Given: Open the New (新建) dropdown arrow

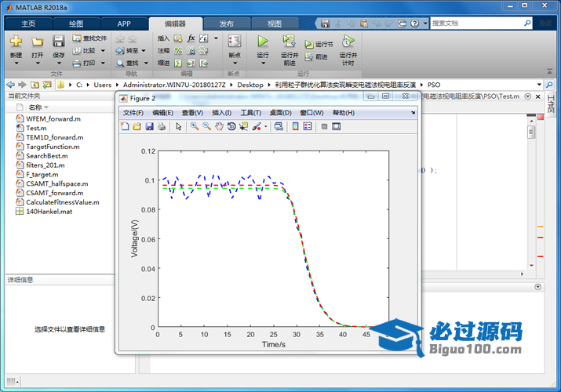Looking at the screenshot, I should click(x=16, y=64).
